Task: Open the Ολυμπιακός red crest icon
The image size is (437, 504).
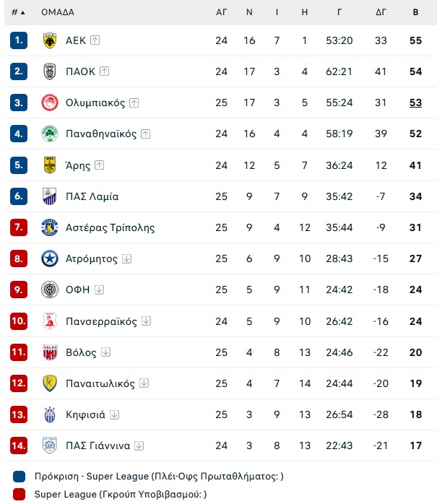Action: (50, 103)
